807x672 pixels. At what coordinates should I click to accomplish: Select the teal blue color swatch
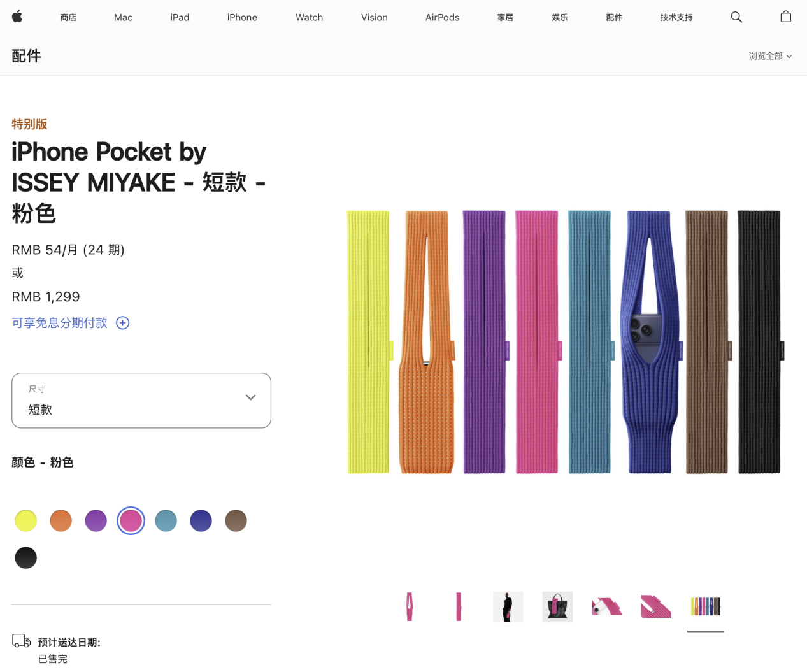pos(166,520)
